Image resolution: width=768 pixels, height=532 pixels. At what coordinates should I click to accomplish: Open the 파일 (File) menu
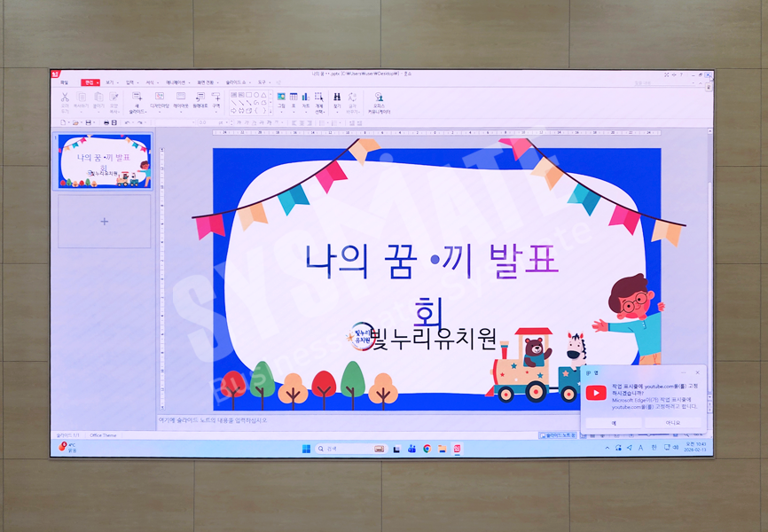[x=64, y=82]
